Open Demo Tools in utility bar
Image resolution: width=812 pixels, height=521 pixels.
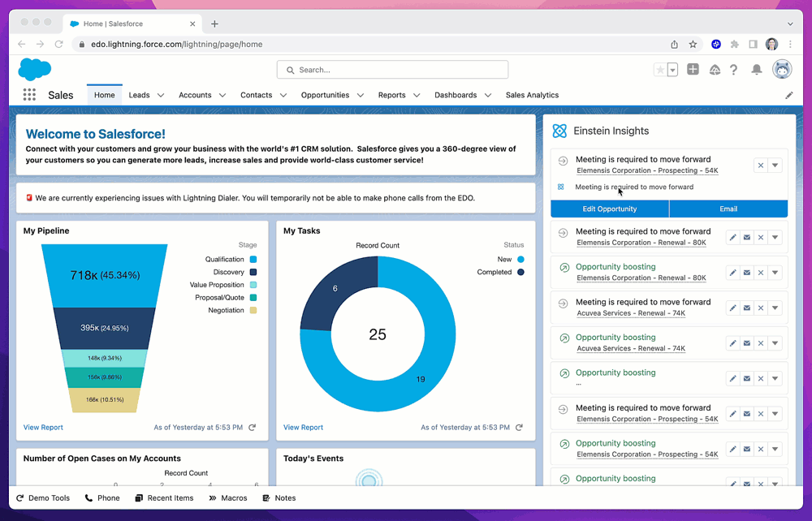click(43, 497)
